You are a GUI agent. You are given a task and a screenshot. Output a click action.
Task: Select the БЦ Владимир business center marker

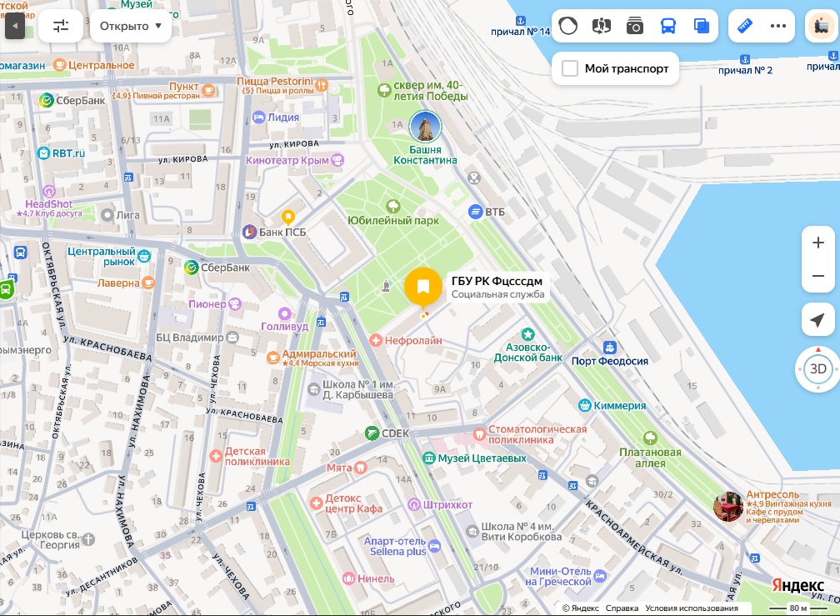232,338
